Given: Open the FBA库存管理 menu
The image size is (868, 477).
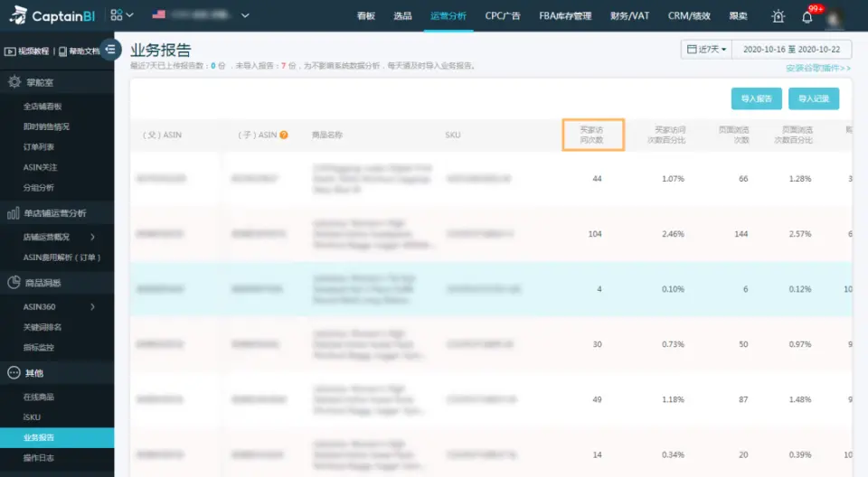Looking at the screenshot, I should (x=564, y=15).
